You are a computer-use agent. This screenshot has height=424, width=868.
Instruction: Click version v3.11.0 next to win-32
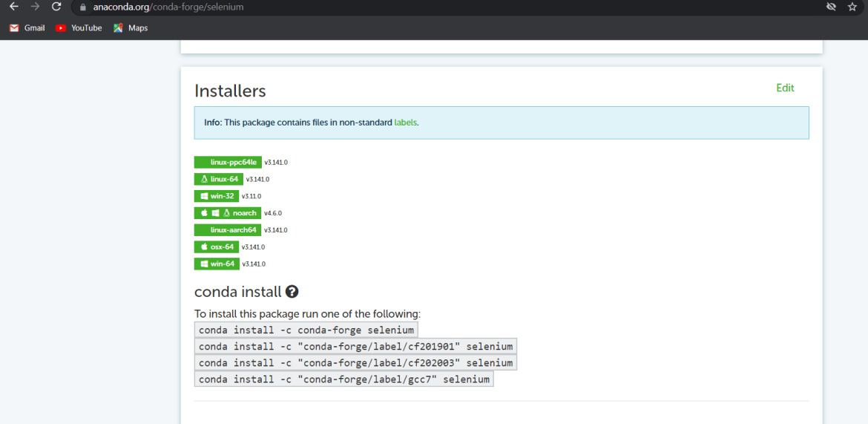point(251,197)
